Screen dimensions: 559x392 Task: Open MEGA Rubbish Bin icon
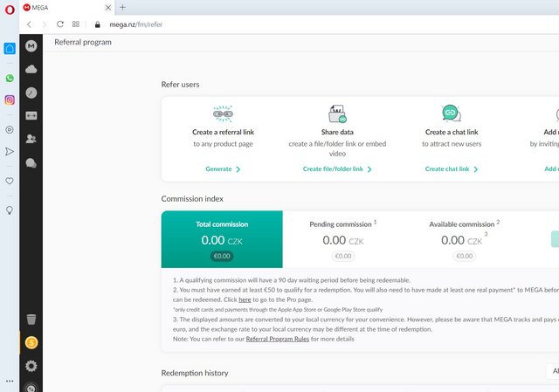point(31,320)
